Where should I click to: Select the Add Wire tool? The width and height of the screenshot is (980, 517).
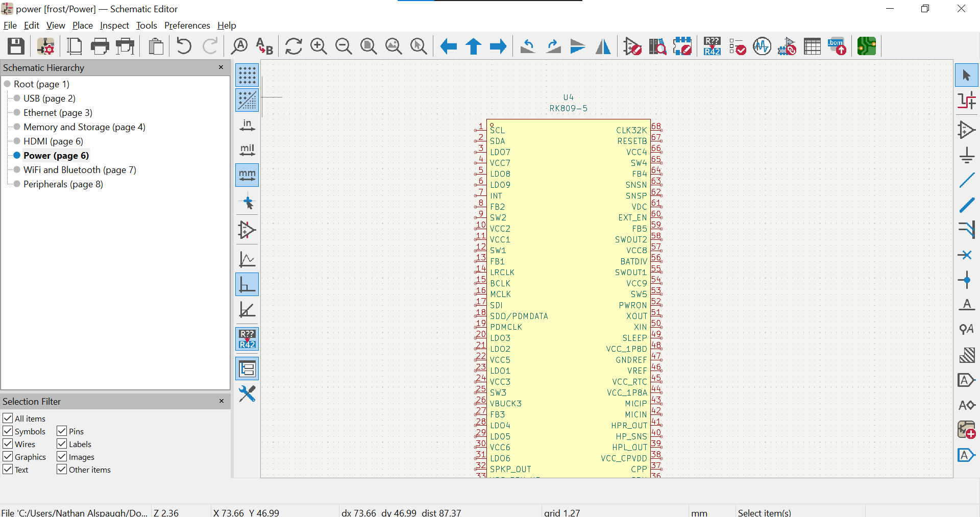pyautogui.click(x=966, y=180)
